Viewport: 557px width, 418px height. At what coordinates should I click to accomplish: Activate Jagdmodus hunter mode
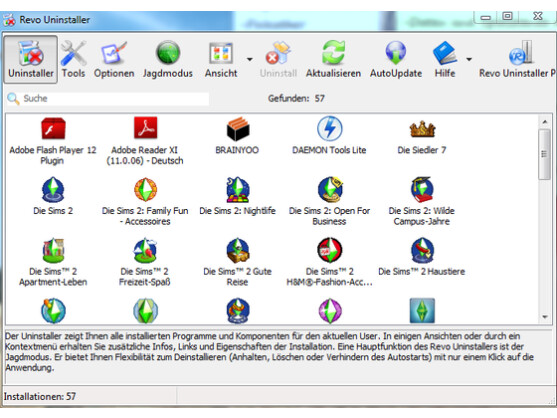tap(168, 59)
